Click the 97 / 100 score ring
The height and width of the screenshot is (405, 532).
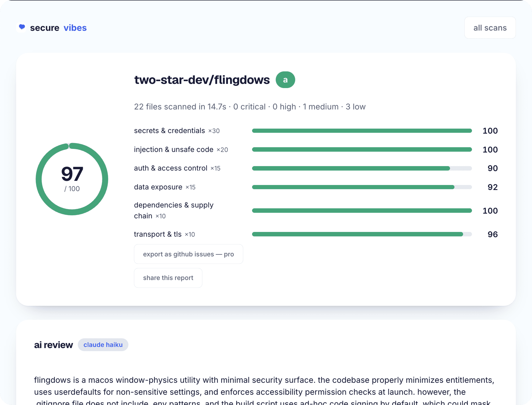click(x=72, y=179)
